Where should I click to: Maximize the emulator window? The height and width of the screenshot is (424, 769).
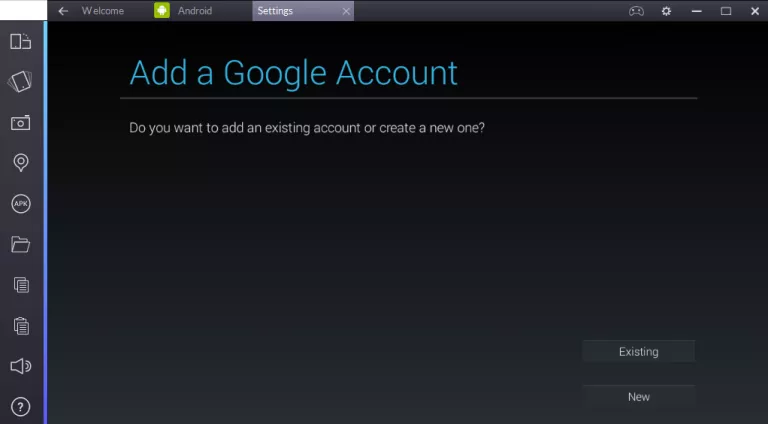pos(726,11)
